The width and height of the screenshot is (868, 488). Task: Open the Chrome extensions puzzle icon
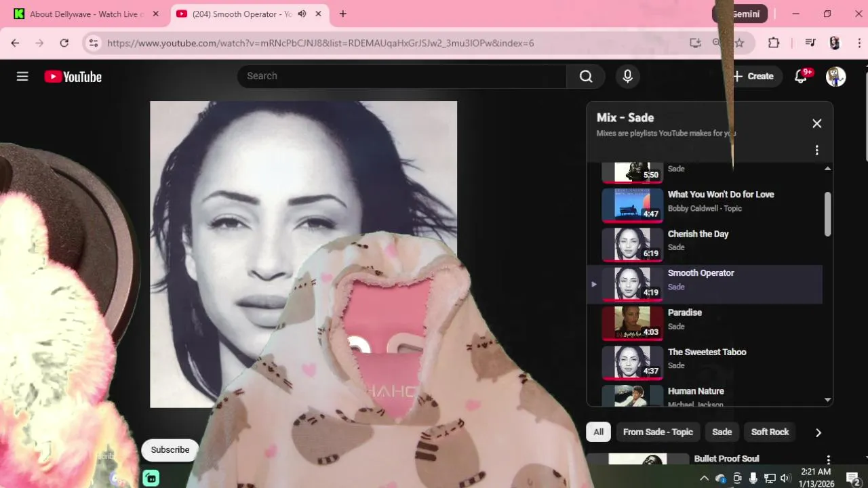(x=774, y=43)
